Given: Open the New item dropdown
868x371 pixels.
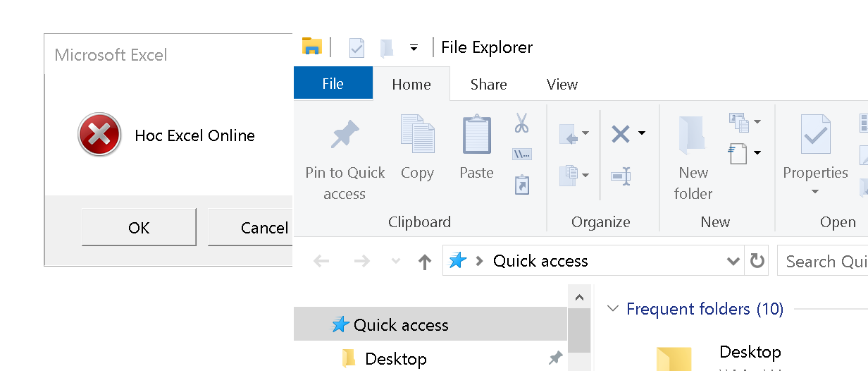Looking at the screenshot, I should pos(745,152).
